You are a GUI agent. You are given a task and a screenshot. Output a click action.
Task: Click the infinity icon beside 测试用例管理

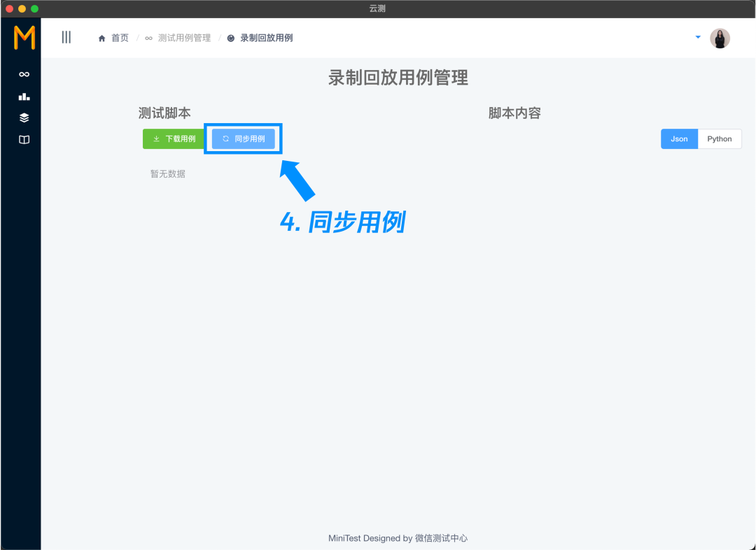pyautogui.click(x=148, y=38)
